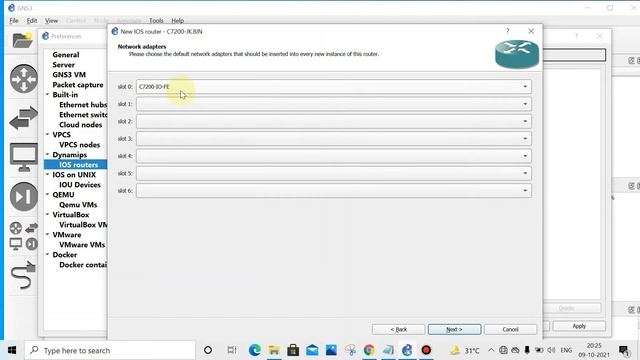Add a link cable icon

tap(23, 276)
